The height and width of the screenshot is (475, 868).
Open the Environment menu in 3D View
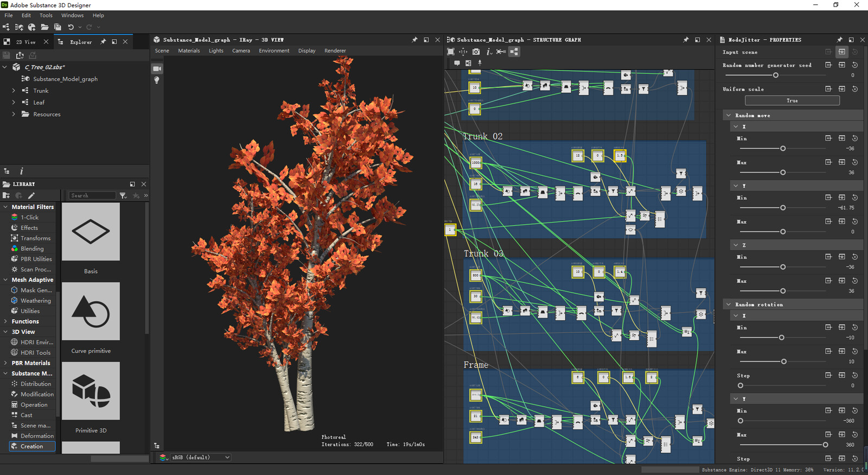click(x=274, y=50)
